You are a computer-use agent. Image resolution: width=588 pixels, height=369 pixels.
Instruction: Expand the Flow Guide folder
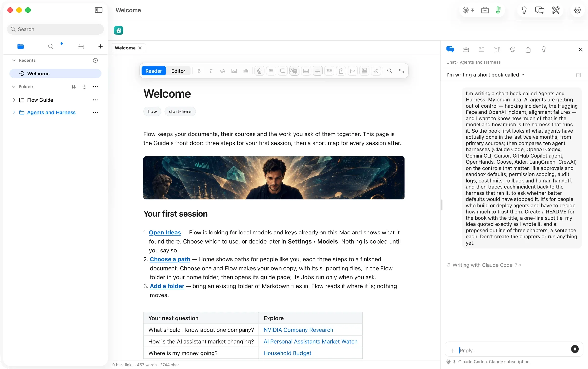pos(14,100)
